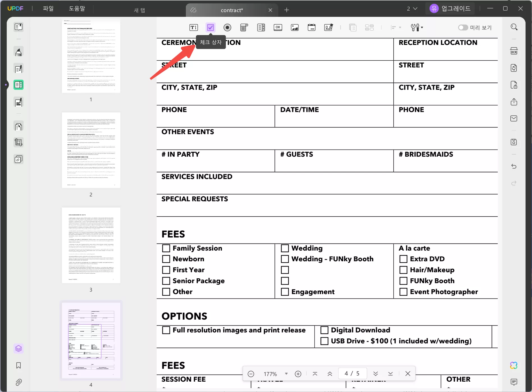This screenshot has width=532, height=392.
Task: Open the Edit PDF tool
Action: pyautogui.click(x=19, y=69)
